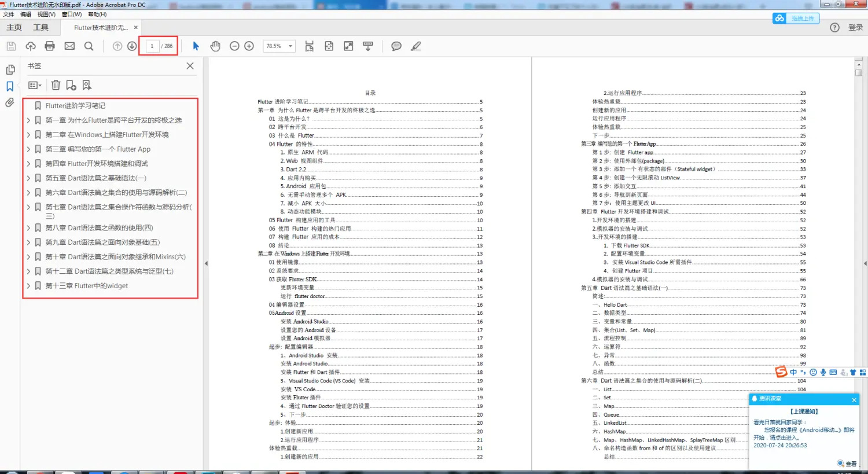
Task: Click 查看 in 腾讯课堂 notification
Action: point(847,464)
